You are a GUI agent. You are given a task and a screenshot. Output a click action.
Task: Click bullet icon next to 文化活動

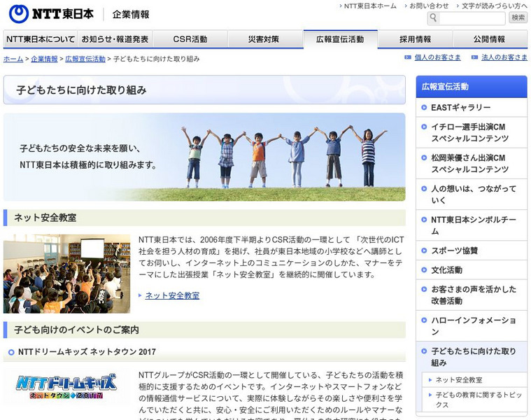424,270
